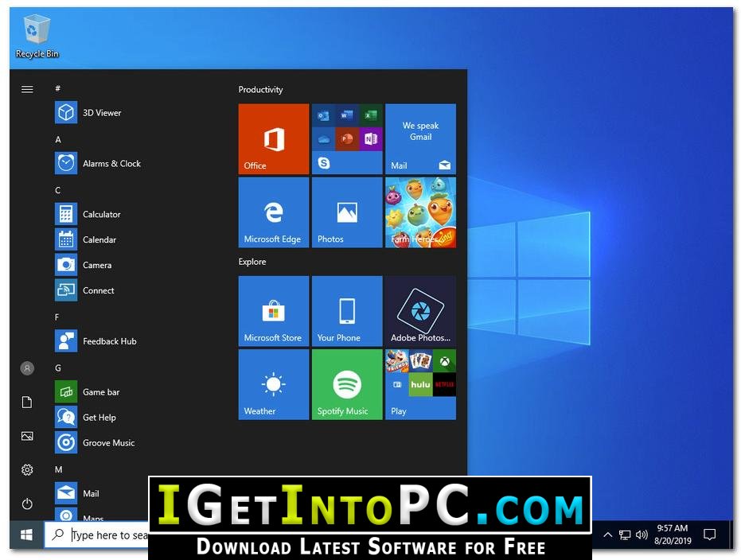Screen dimensions: 741x560
Task: Launch the Spotify Music tile
Action: (347, 384)
